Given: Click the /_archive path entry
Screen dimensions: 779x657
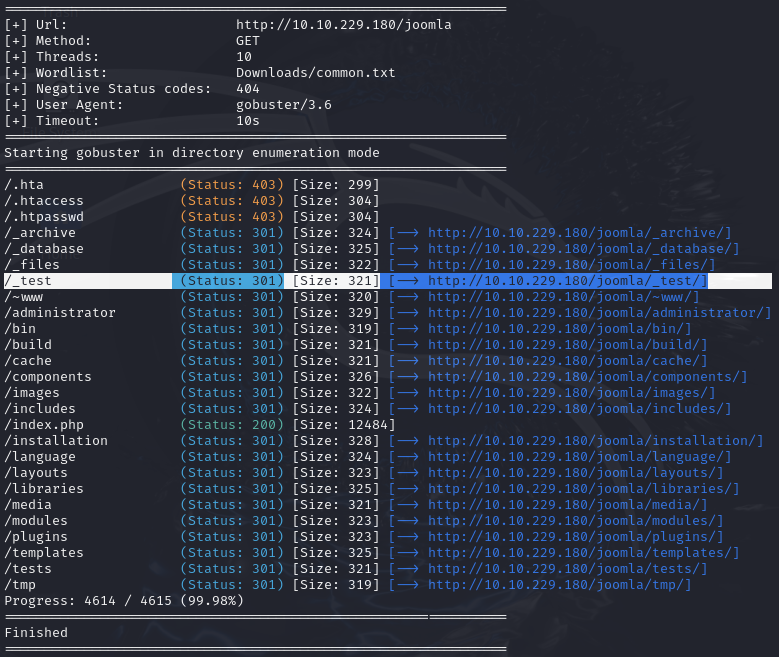Looking at the screenshot, I should [40, 233].
